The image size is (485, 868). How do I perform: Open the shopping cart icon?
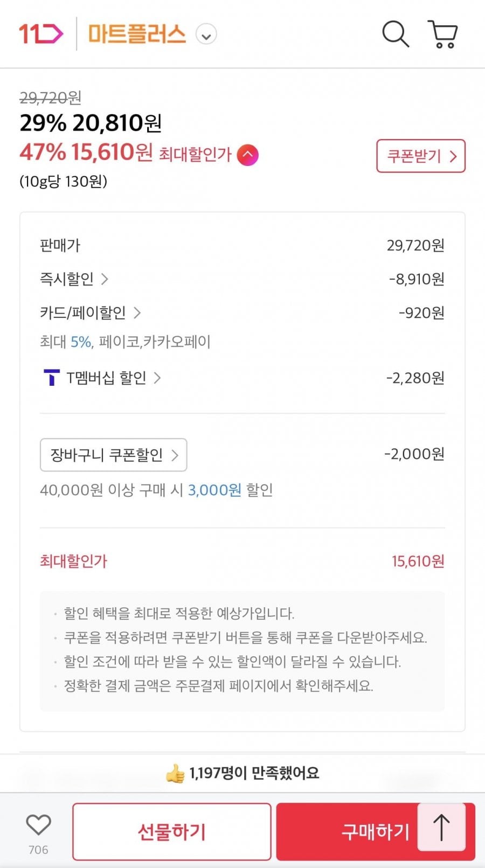(x=443, y=34)
